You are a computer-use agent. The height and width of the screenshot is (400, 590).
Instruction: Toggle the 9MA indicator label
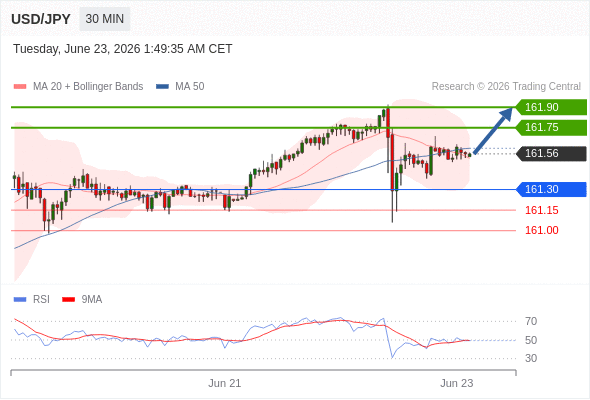click(92, 300)
